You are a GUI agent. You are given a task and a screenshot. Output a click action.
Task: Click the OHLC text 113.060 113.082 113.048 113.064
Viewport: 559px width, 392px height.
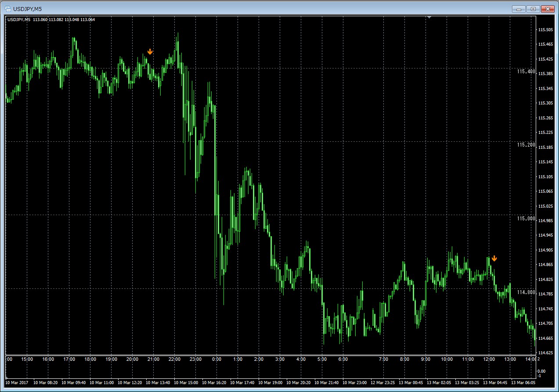coord(64,19)
